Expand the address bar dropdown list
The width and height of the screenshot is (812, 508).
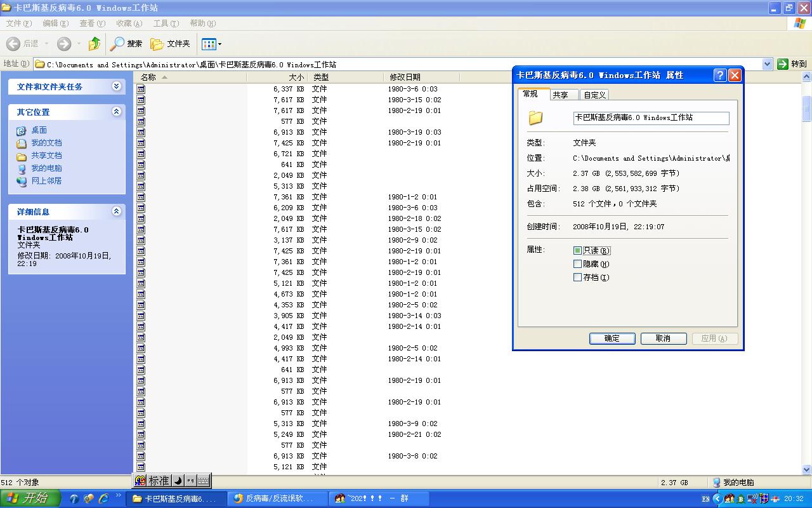[767, 64]
